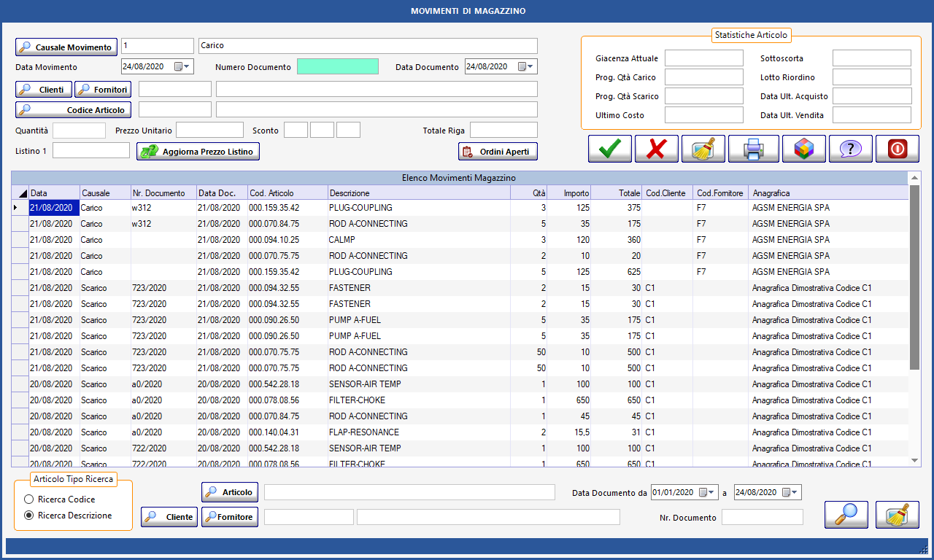Open the Data Documento date picker dropdown
The width and height of the screenshot is (934, 560).
click(x=530, y=66)
